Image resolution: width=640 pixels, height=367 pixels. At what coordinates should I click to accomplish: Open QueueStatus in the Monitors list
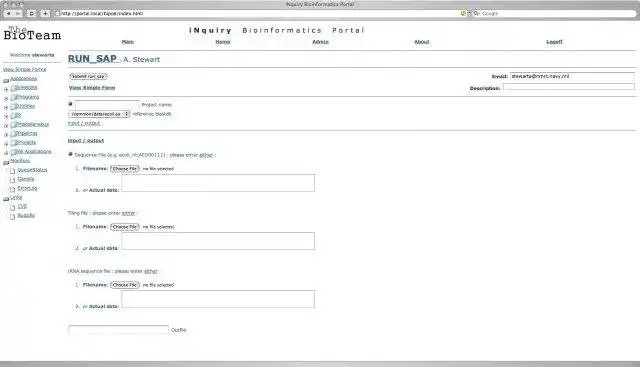(32, 170)
